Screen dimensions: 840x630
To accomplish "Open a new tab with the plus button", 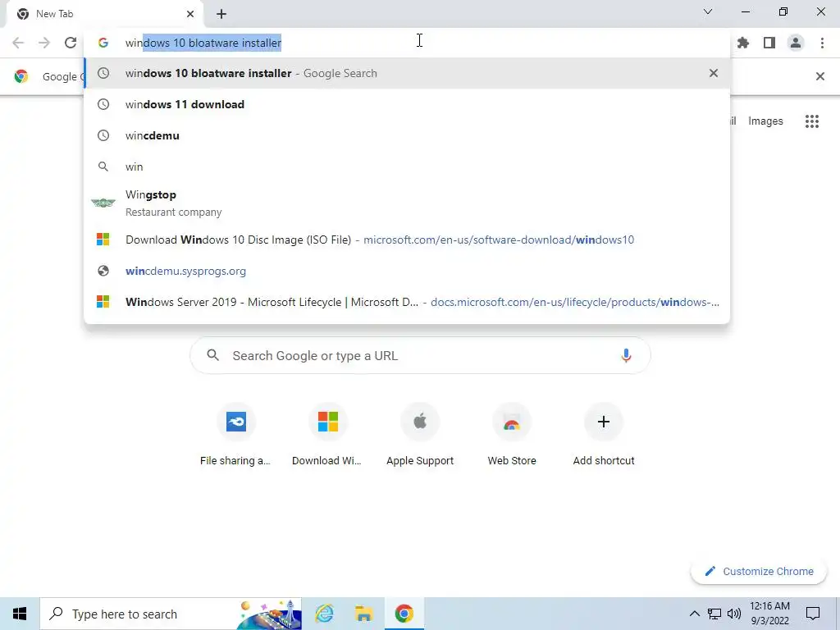I will pos(221,14).
